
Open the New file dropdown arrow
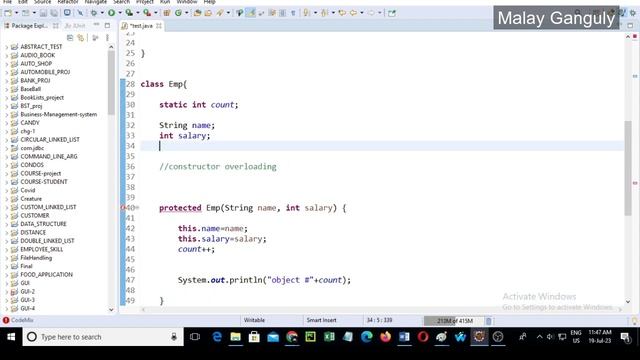16,13
